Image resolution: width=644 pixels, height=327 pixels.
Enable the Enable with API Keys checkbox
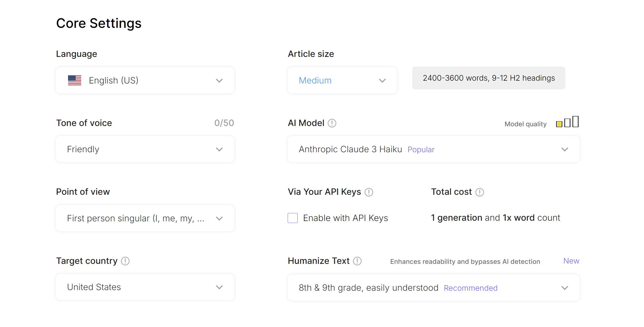pyautogui.click(x=292, y=218)
